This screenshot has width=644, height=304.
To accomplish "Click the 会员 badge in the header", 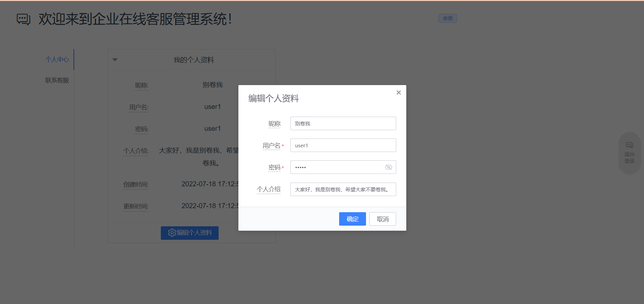I will (448, 18).
